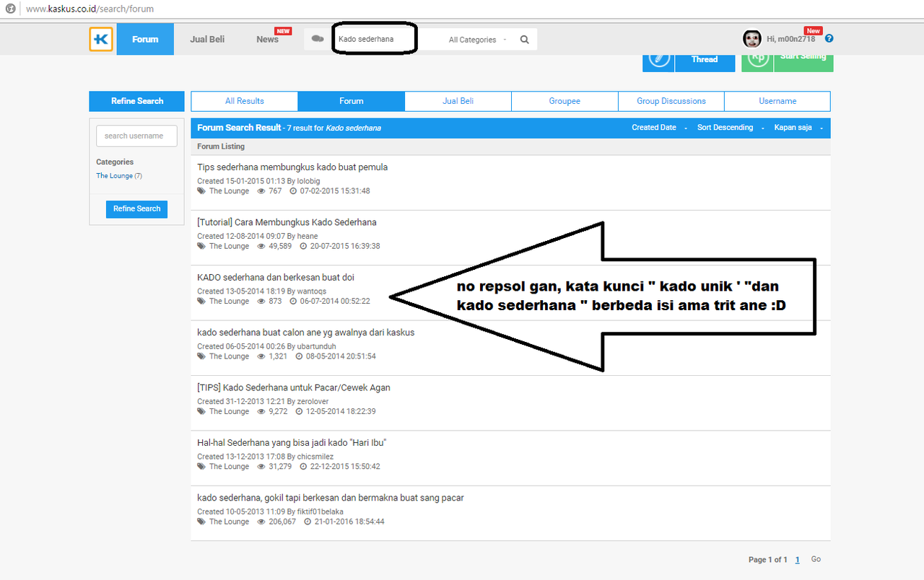The width and height of the screenshot is (924, 580).
Task: Open author zerolover profile link
Action: (313, 401)
